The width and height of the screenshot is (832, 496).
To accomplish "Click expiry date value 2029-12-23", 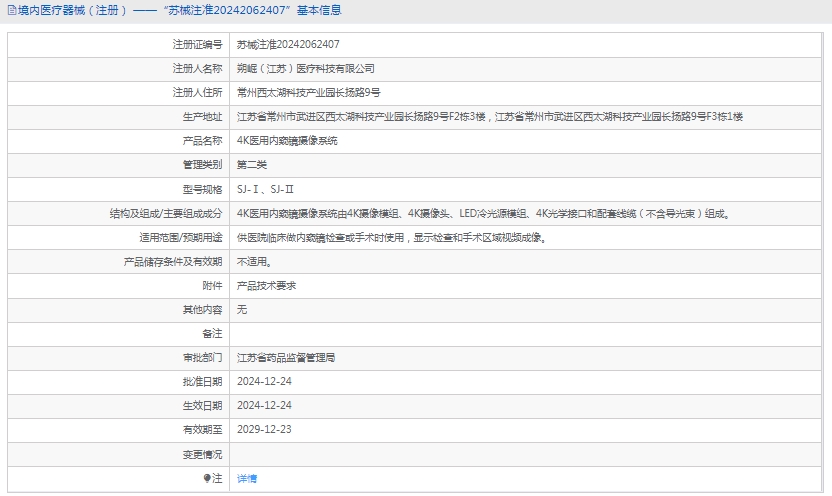I will (264, 430).
